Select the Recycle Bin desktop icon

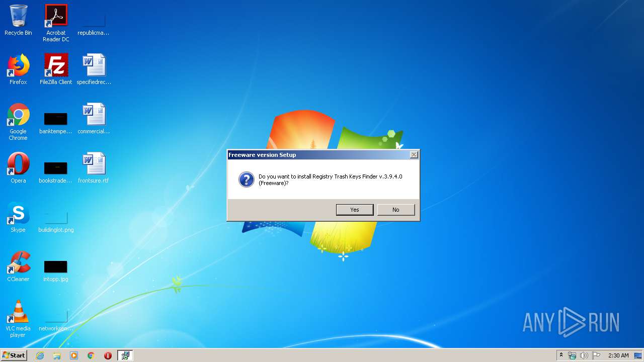[x=18, y=20]
